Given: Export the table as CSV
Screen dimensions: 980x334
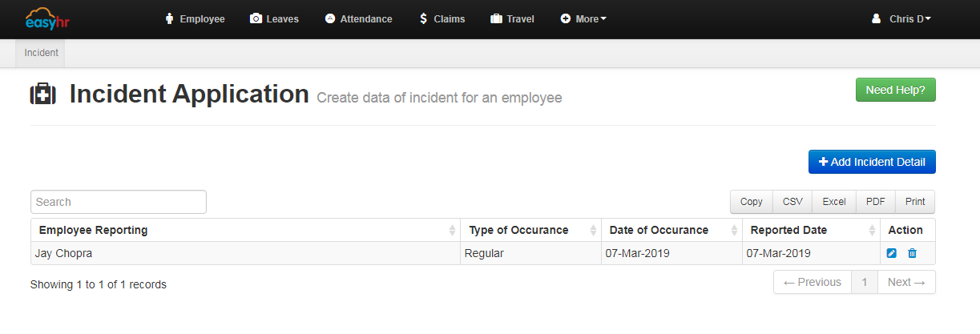Looking at the screenshot, I should point(792,202).
